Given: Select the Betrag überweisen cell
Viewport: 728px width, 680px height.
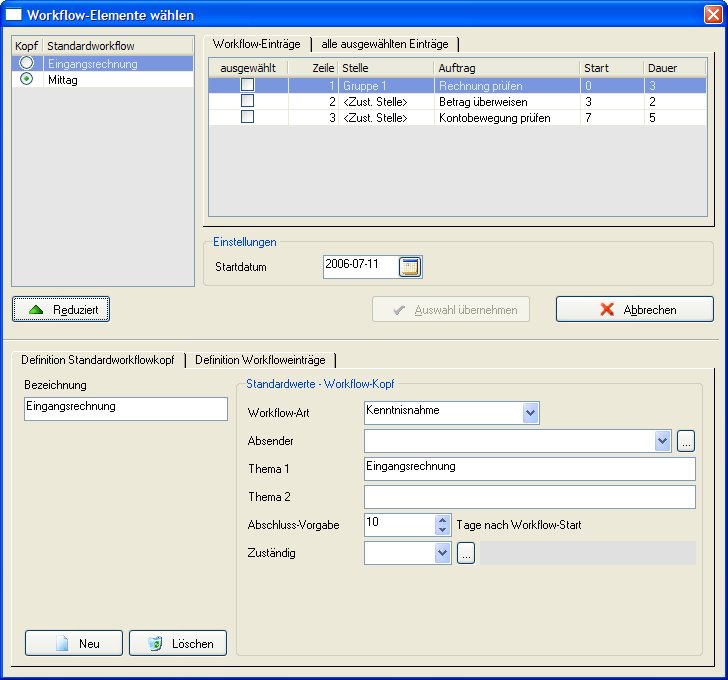Looking at the screenshot, I should tap(507, 102).
